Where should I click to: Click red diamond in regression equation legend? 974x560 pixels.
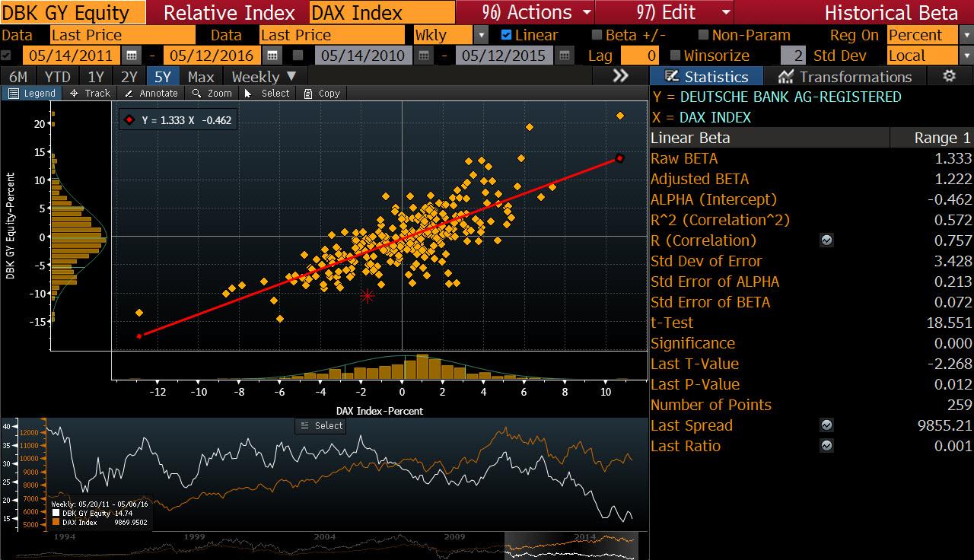pos(129,120)
